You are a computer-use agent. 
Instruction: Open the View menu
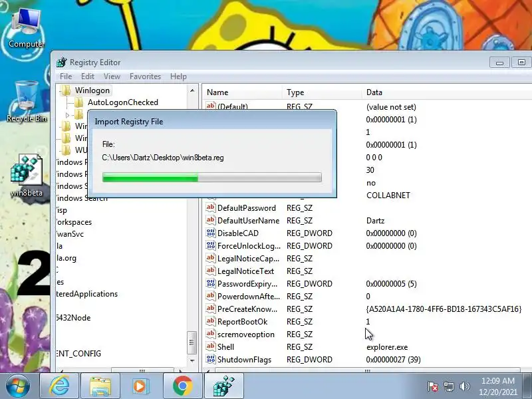click(x=112, y=76)
